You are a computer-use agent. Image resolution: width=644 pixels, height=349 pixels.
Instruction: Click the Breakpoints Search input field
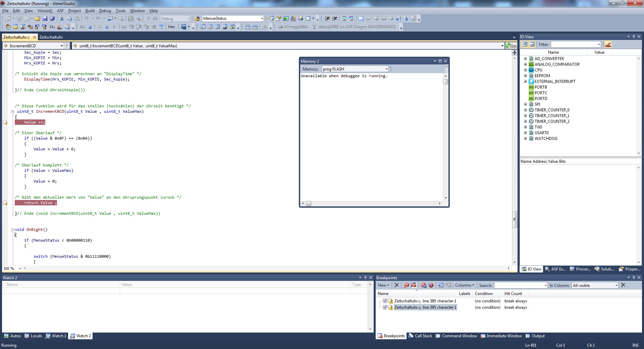[521, 285]
